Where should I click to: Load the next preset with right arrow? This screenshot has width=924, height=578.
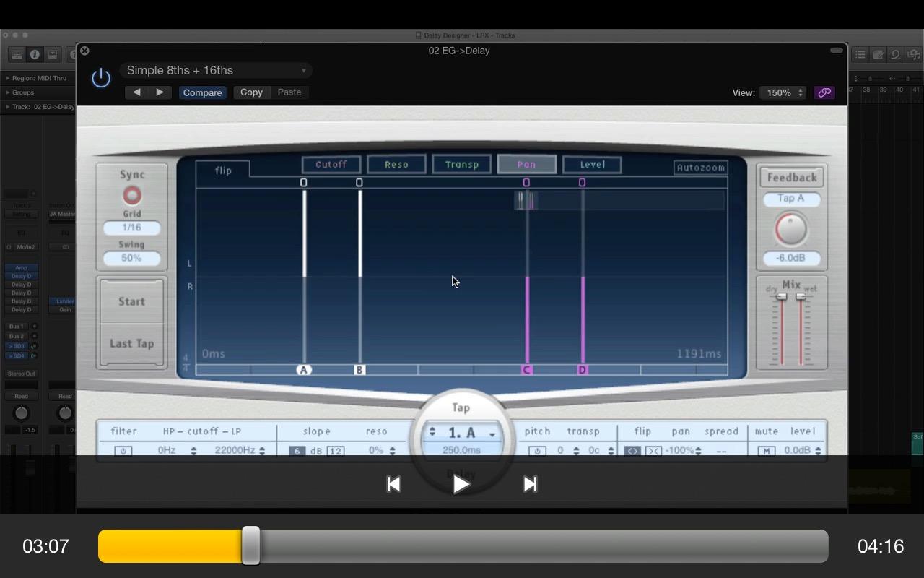[x=160, y=92]
